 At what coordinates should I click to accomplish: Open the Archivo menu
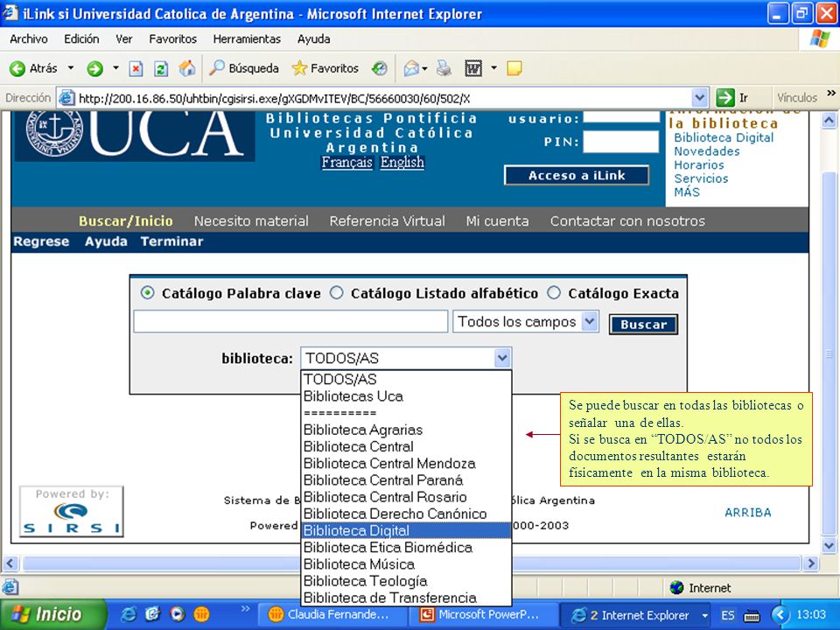28,39
